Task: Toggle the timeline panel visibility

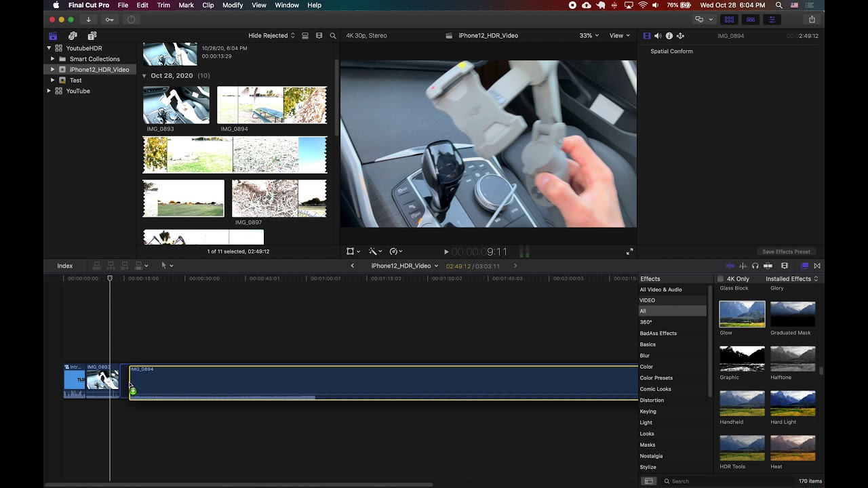Action: (751, 20)
